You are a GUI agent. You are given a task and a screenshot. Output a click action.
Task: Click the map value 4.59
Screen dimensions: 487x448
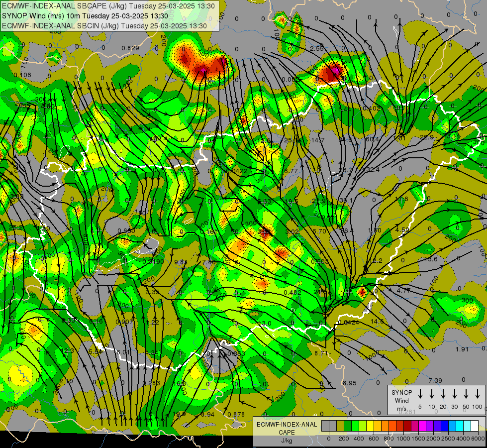(x=402, y=230)
